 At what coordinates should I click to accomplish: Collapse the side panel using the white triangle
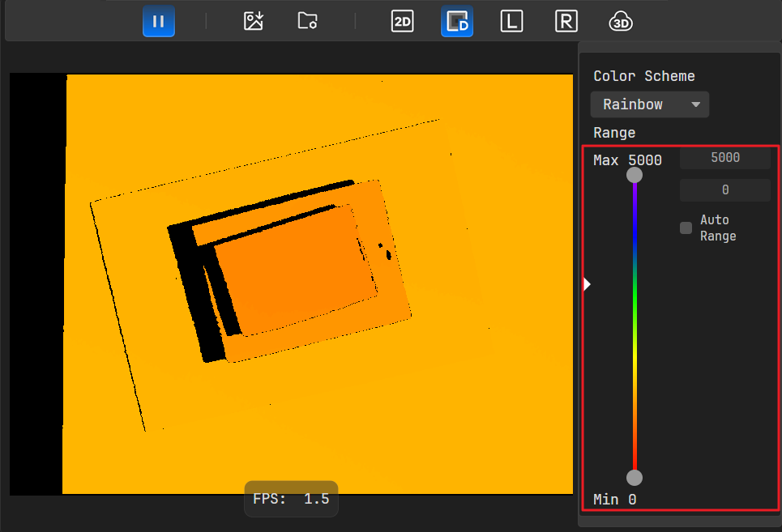[588, 284]
